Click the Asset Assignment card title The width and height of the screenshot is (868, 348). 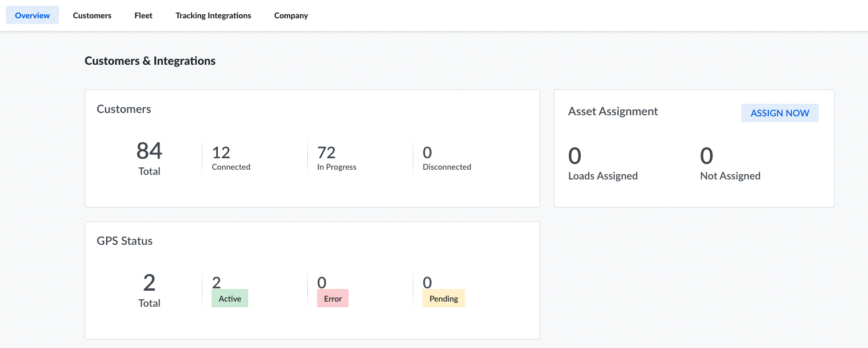click(613, 111)
